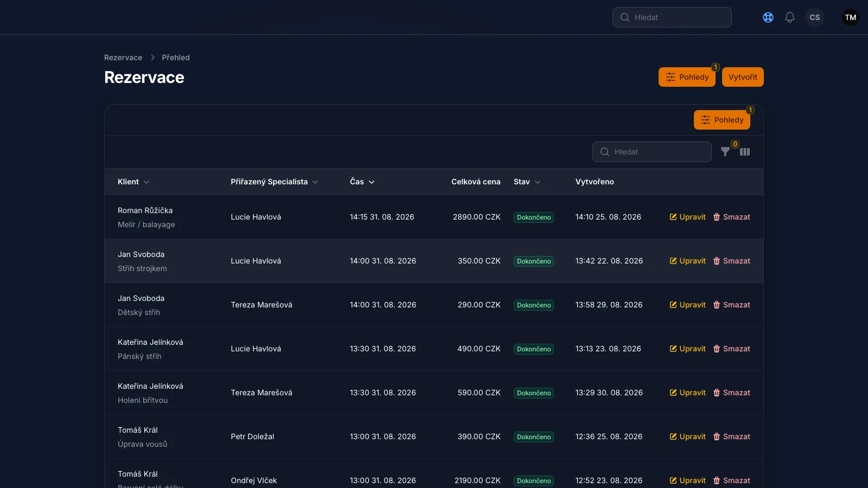This screenshot has height=488, width=868.
Task: Click the Celková cena column header
Action: [x=476, y=182]
